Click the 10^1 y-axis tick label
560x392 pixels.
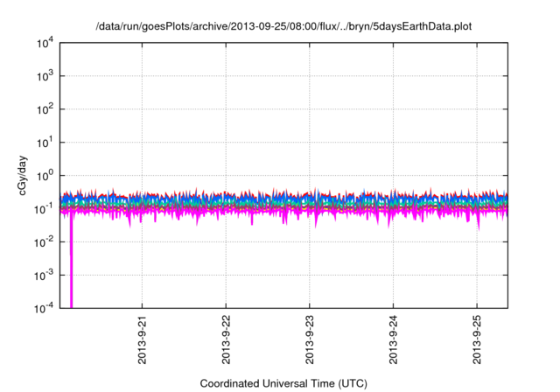(45, 143)
